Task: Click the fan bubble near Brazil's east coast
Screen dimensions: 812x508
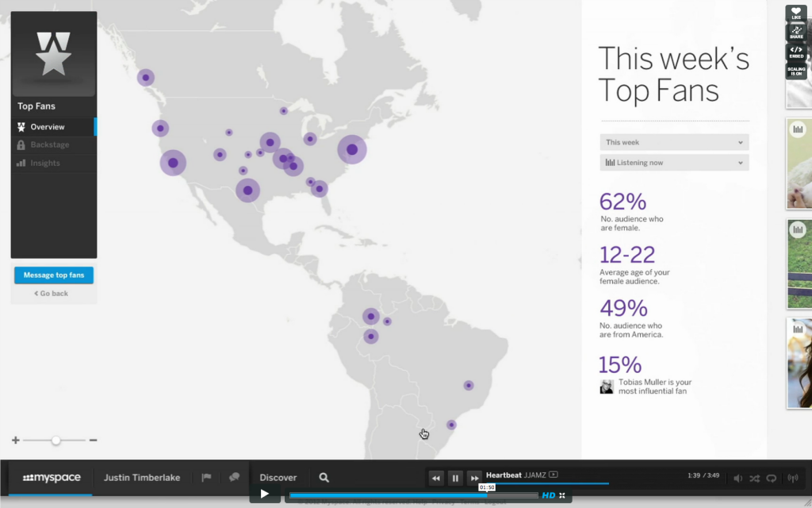Action: (469, 385)
